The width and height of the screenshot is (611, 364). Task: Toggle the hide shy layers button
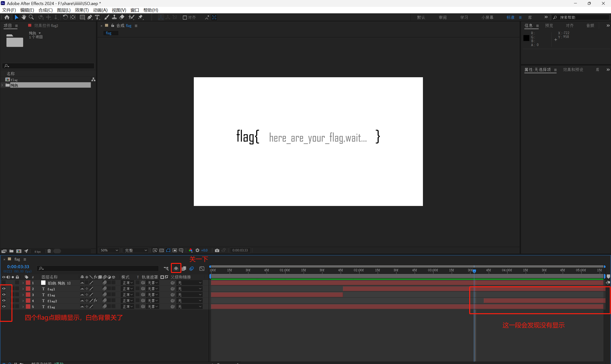176,268
